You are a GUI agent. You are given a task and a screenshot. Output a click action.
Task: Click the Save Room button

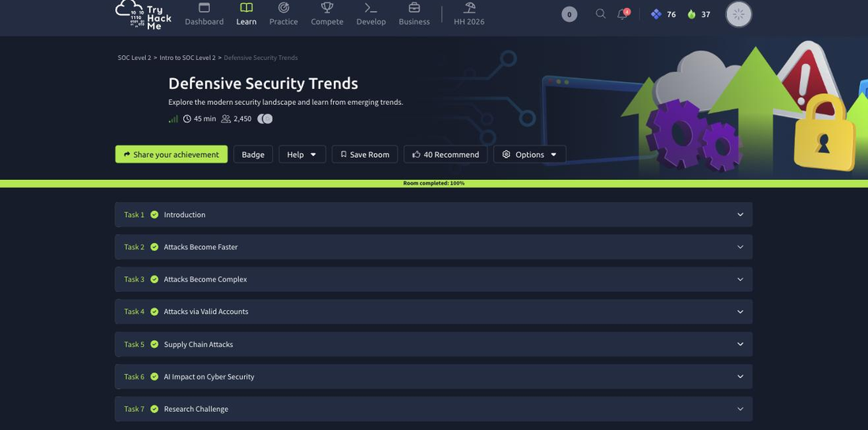[365, 155]
